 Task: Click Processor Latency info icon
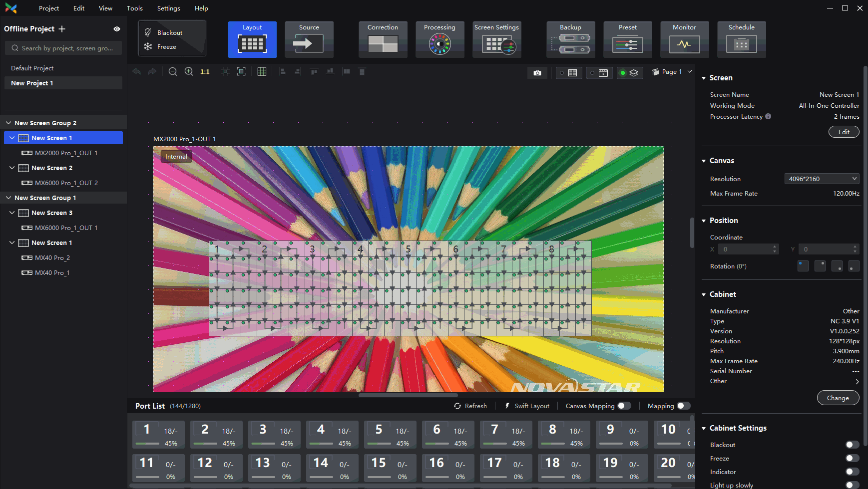[x=768, y=116]
